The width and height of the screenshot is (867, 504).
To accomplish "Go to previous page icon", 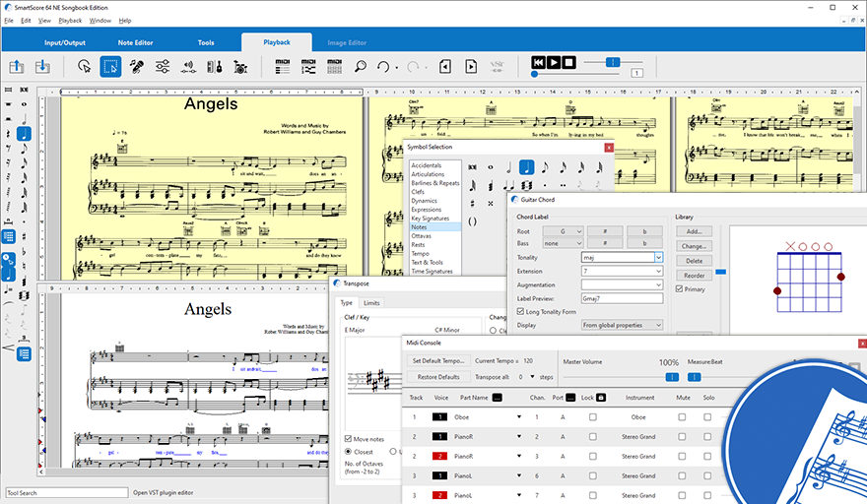I will [x=445, y=67].
